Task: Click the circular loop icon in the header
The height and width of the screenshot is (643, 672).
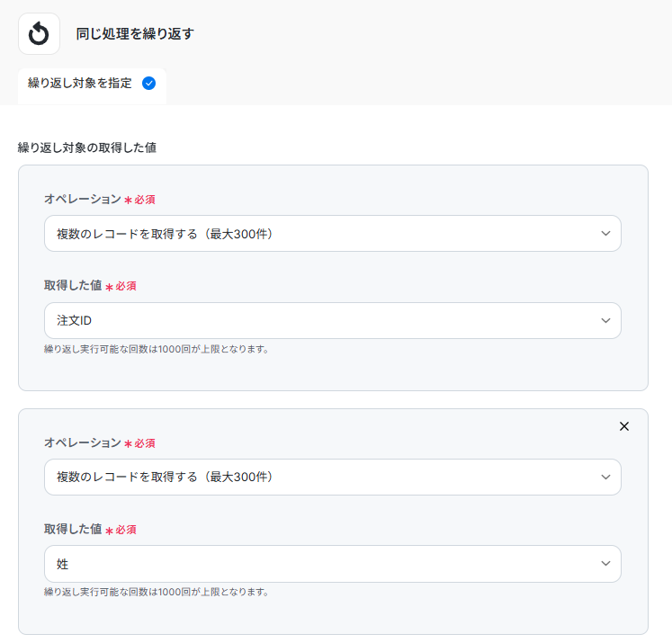Action: point(39,34)
